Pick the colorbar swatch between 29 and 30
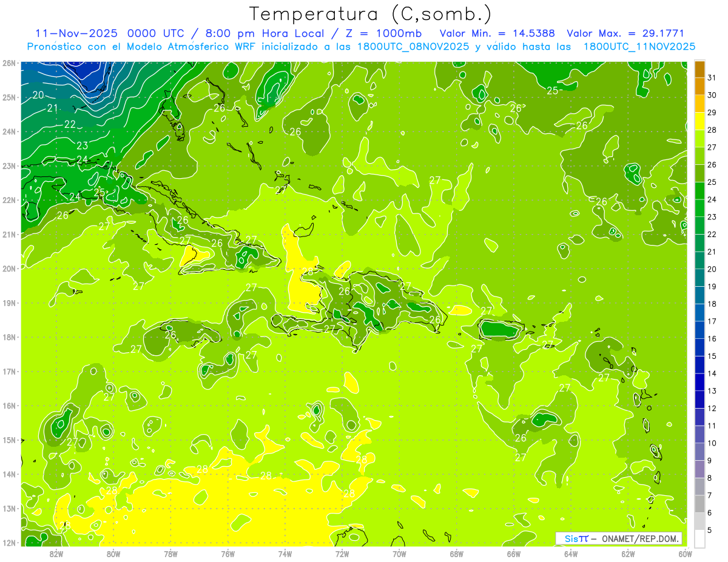The width and height of the screenshot is (728, 562). (x=700, y=104)
